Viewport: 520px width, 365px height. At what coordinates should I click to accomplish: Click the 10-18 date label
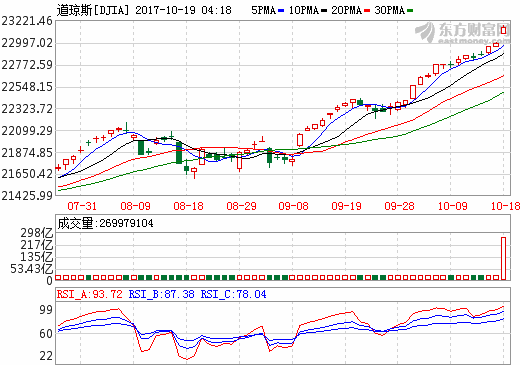point(505,206)
